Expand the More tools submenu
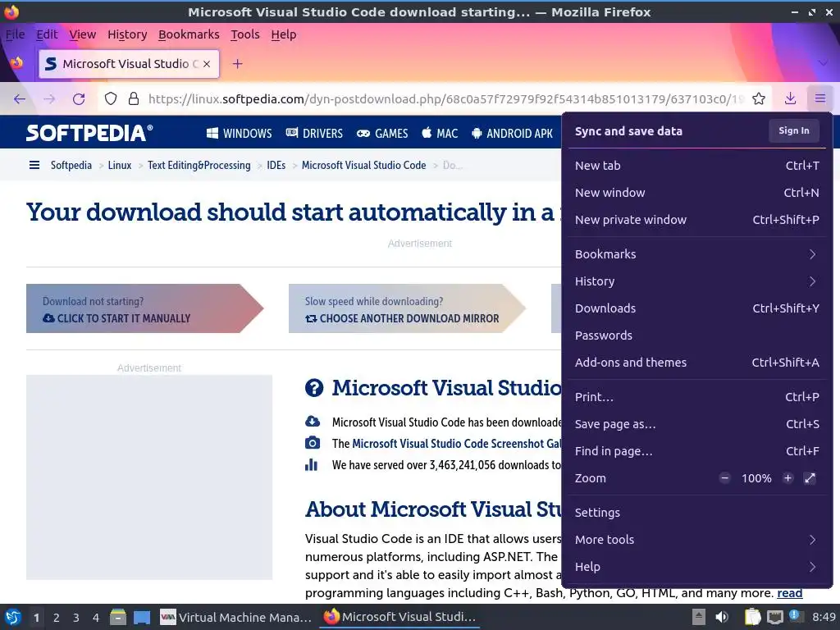 (x=697, y=540)
